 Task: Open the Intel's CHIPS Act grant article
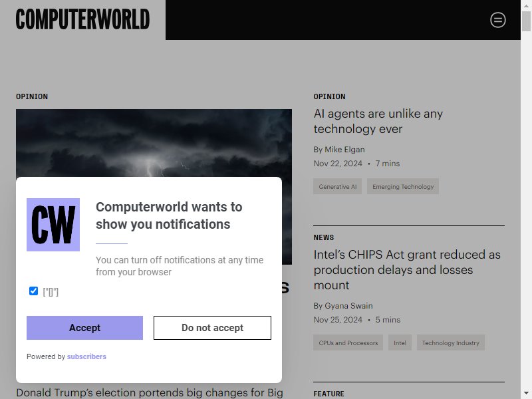[407, 270]
